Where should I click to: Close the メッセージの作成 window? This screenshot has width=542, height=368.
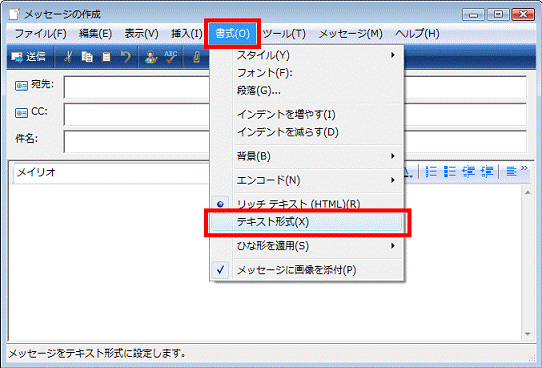click(523, 14)
